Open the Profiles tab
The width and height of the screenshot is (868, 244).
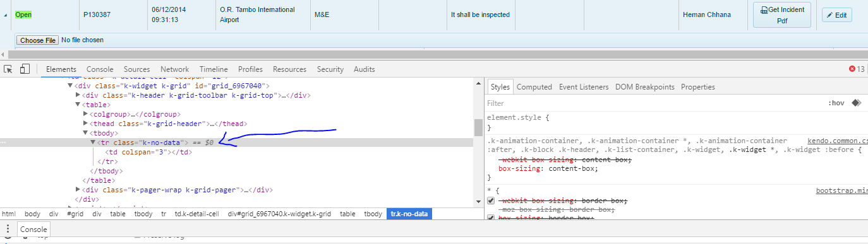click(250, 69)
